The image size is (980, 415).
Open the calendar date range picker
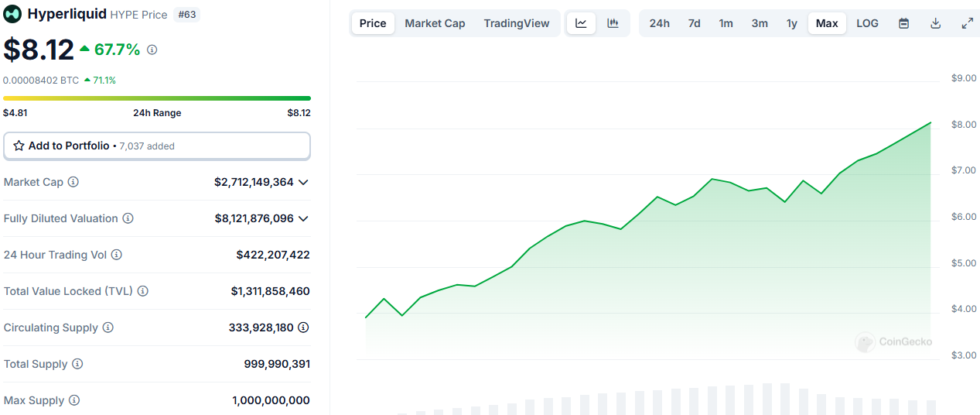click(903, 23)
